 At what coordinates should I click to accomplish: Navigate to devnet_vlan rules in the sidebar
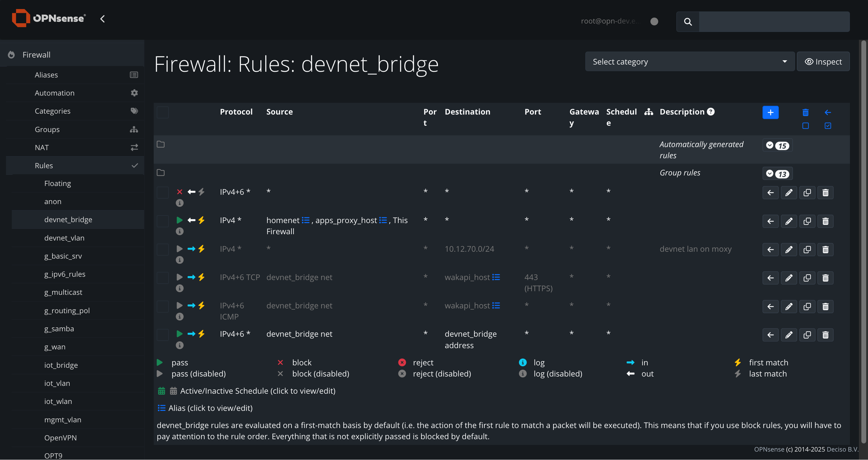[x=64, y=238]
